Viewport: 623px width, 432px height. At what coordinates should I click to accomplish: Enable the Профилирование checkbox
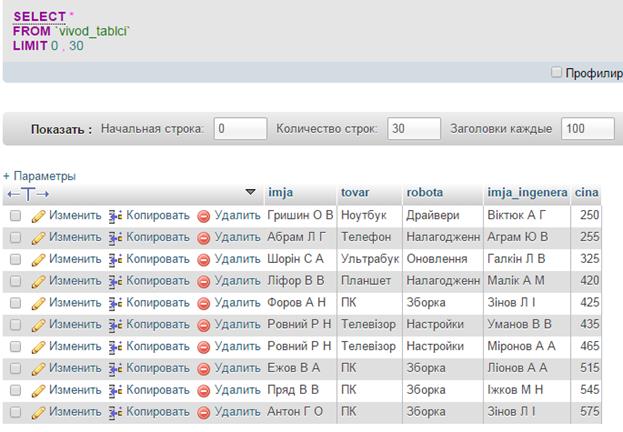[x=556, y=72]
